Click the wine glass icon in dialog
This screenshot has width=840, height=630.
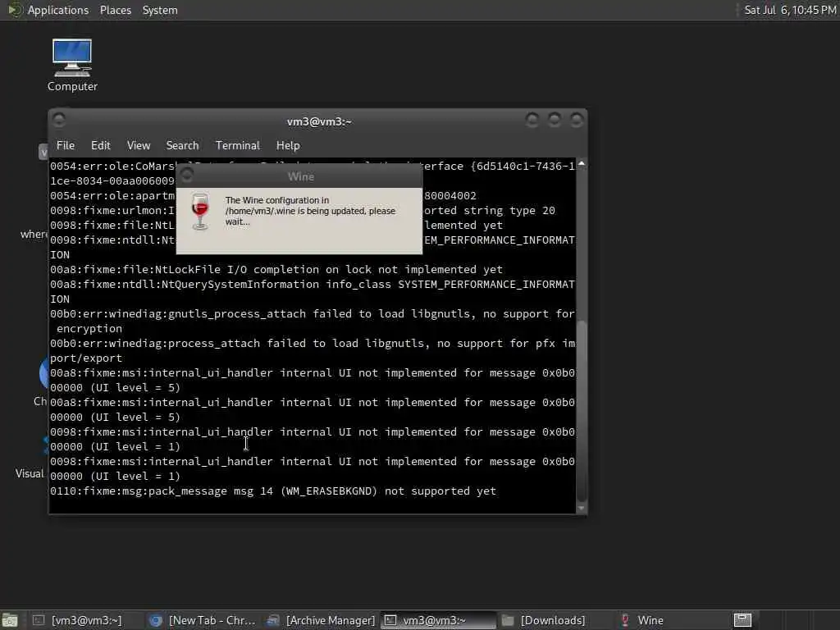tap(200, 212)
